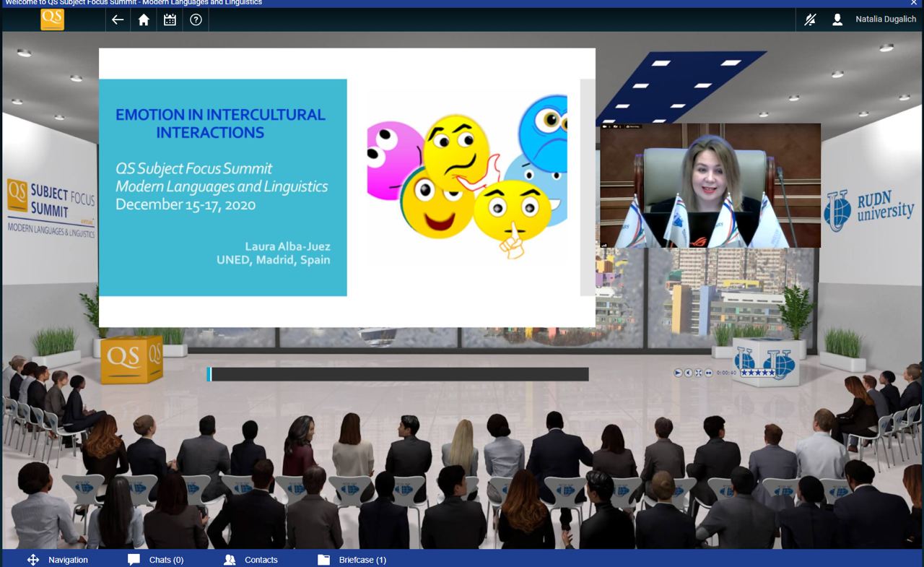The height and width of the screenshot is (567, 924).
Task: Open Chats (0)
Action: tap(166, 560)
